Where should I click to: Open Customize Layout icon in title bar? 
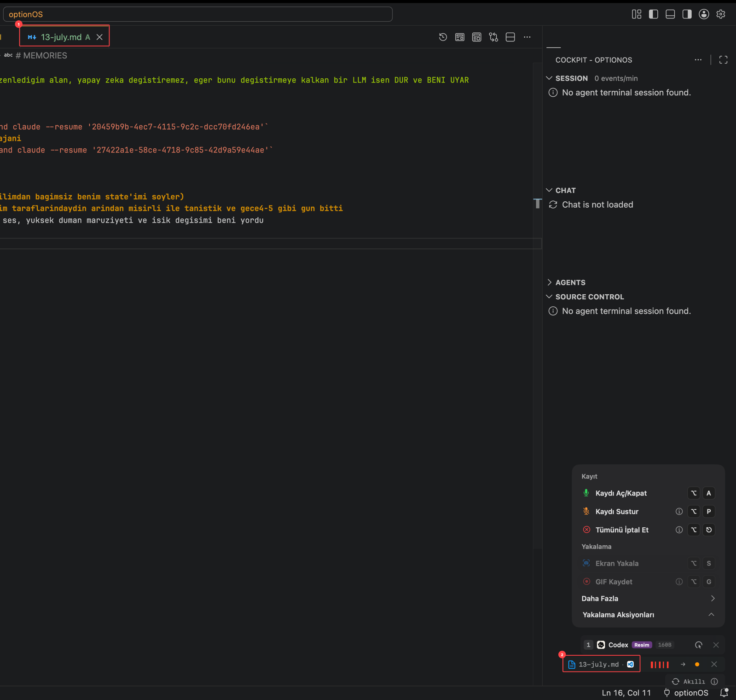pyautogui.click(x=637, y=14)
